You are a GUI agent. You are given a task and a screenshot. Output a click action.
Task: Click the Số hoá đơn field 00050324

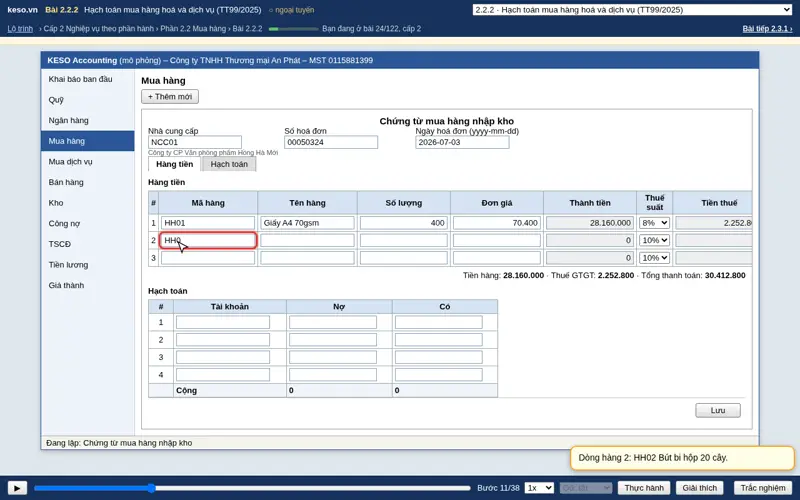tap(331, 142)
